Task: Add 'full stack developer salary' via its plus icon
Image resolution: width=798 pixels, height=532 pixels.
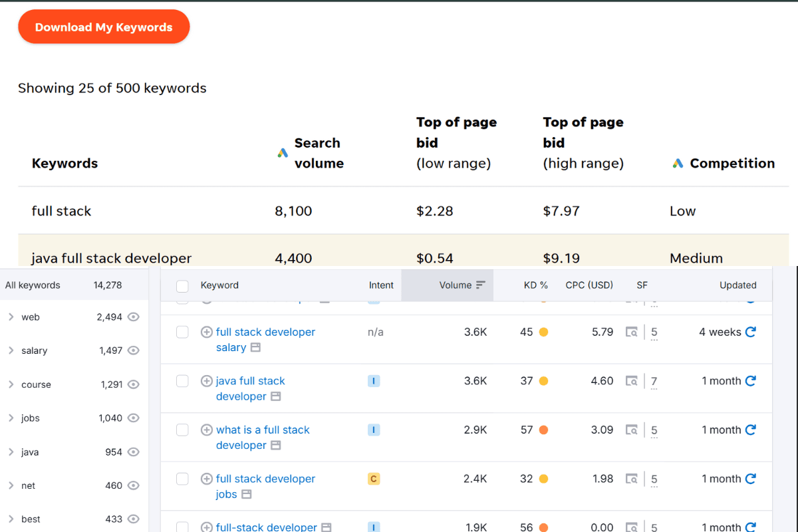Action: 207,332
